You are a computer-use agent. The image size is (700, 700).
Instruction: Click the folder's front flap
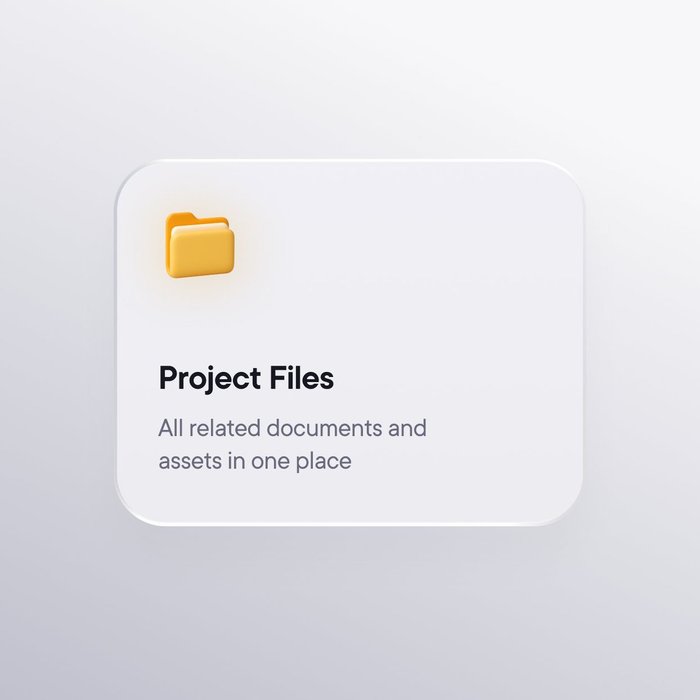click(201, 254)
